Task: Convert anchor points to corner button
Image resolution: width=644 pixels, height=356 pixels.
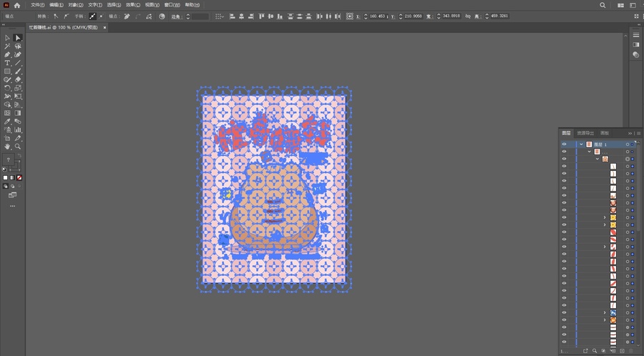Action: [x=56, y=16]
